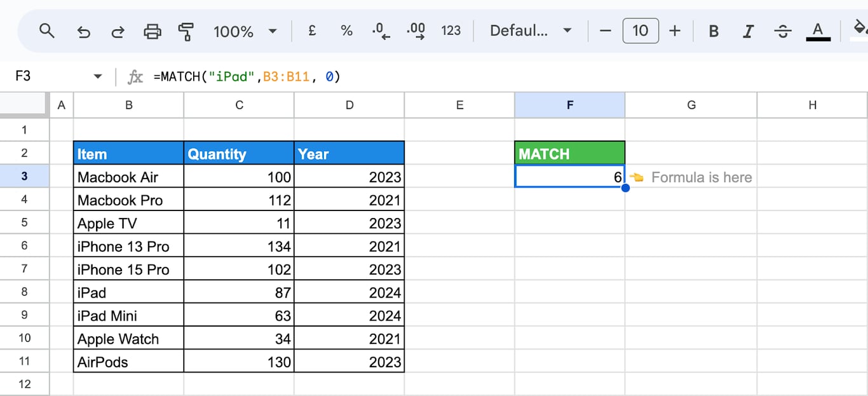Select column B header

click(x=128, y=106)
